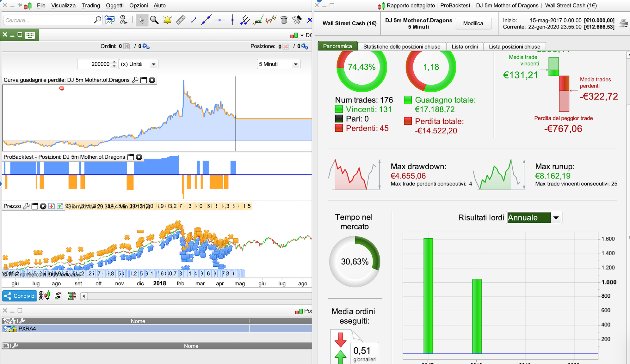
Task: Select the vertical line drawing tool
Action: (232, 20)
